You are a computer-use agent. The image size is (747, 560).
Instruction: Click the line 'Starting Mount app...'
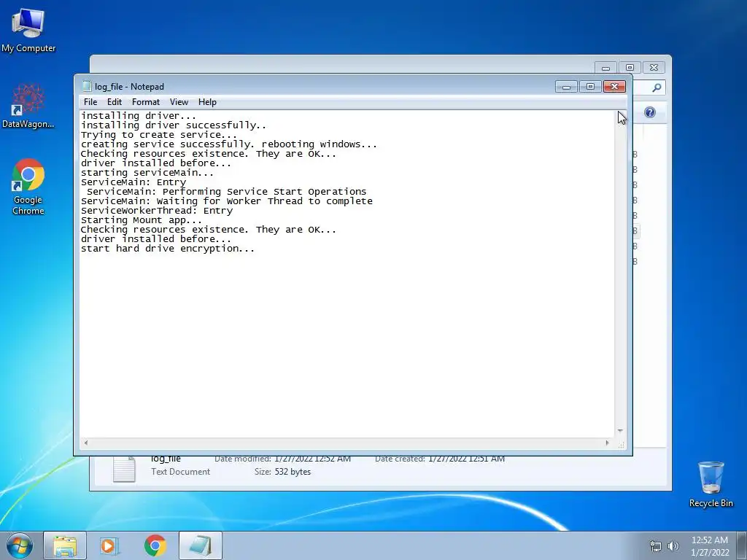(142, 220)
